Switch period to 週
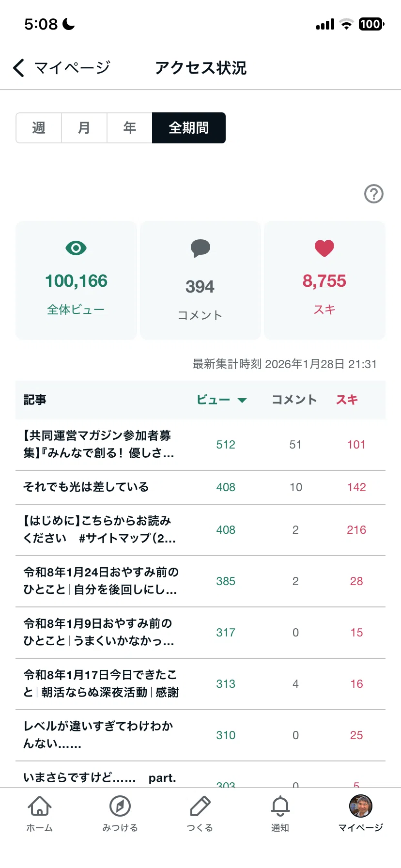Screen dimensions: 401x868 click(x=39, y=128)
